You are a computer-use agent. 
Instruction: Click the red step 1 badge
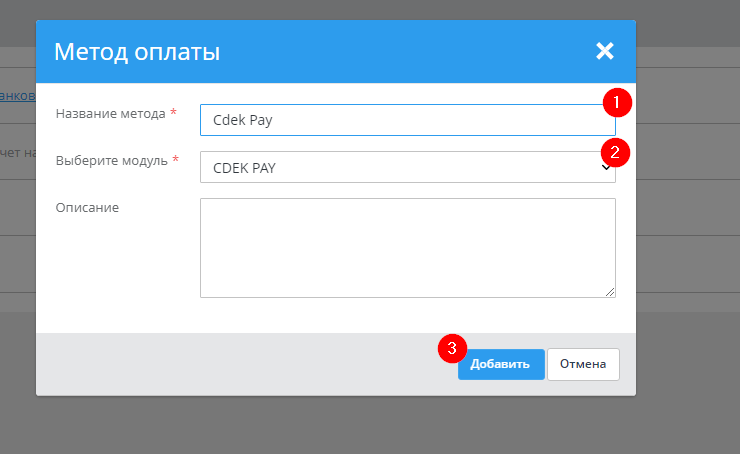click(616, 101)
